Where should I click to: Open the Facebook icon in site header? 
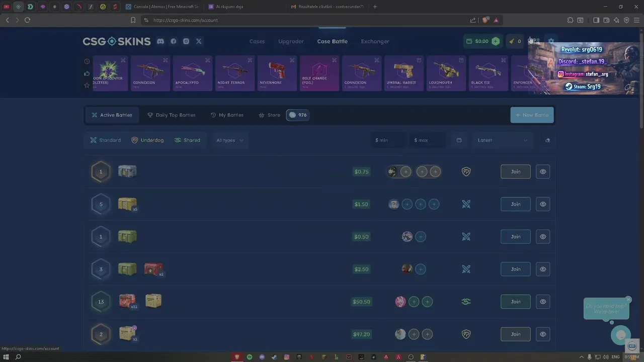pyautogui.click(x=174, y=41)
